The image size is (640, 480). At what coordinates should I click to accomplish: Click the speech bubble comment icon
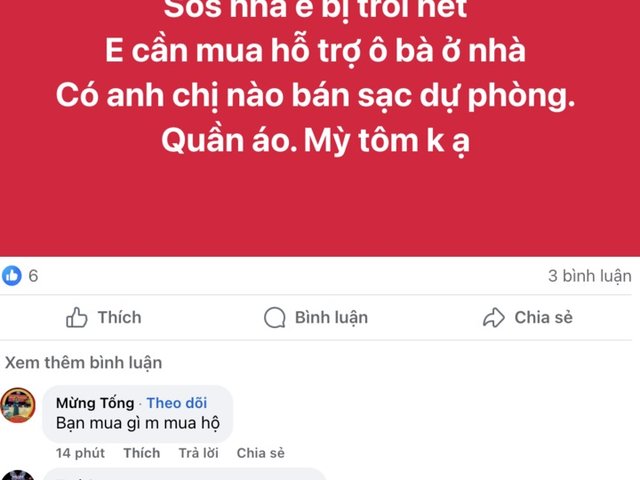(x=275, y=318)
